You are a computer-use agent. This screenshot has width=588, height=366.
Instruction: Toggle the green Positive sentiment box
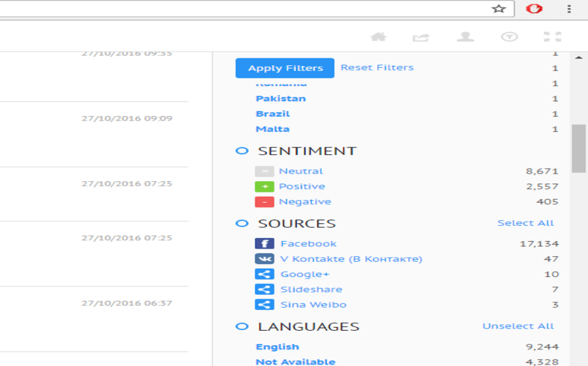click(x=264, y=186)
